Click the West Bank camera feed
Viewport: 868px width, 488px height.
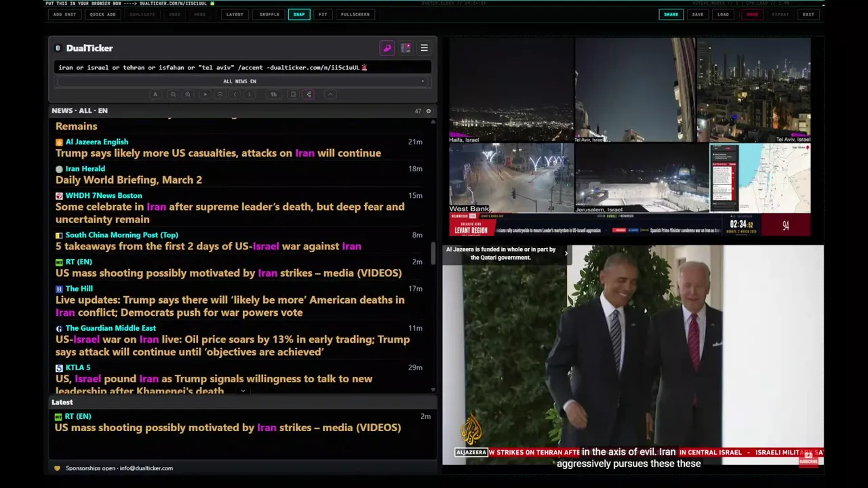511,178
